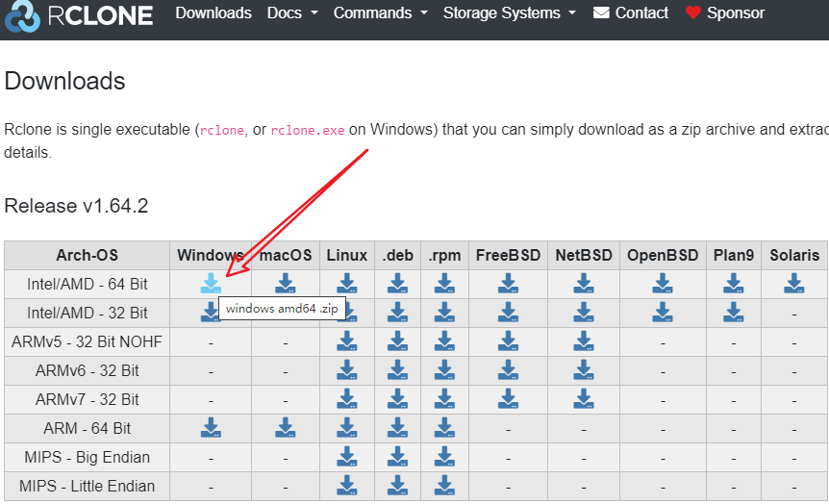Download Linux ARMv5 32 Bit NOHF build
This screenshot has width=829, height=504.
347,341
